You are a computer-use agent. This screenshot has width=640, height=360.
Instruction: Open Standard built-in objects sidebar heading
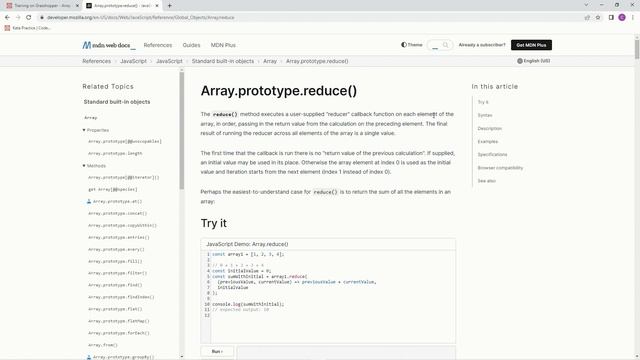click(x=117, y=102)
